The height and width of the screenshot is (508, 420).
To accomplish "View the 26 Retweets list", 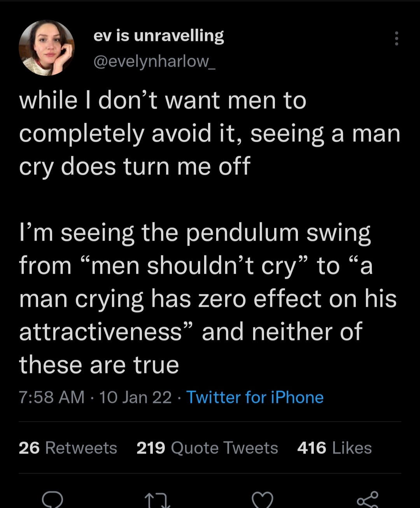I will tap(68, 448).
